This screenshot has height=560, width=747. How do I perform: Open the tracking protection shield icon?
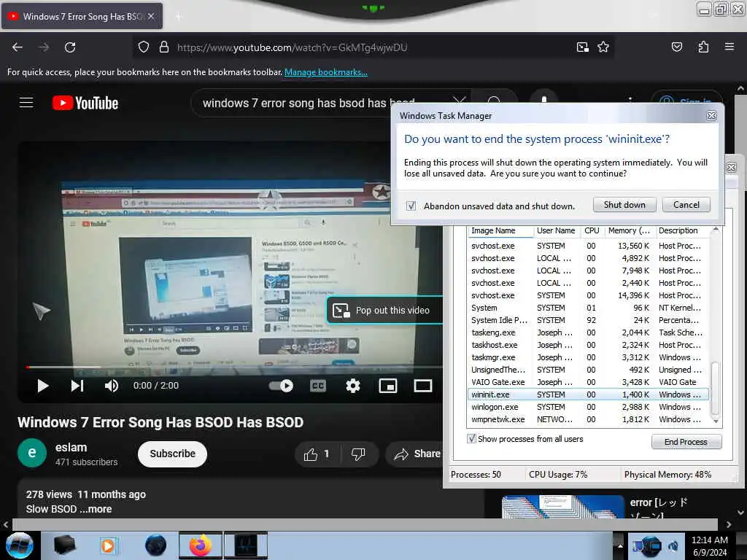point(144,47)
